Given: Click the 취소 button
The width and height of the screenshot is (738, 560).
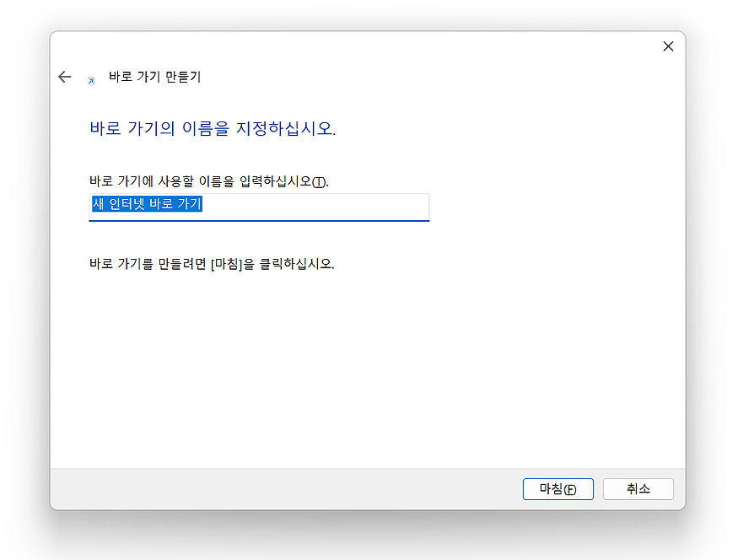Looking at the screenshot, I should [638, 489].
